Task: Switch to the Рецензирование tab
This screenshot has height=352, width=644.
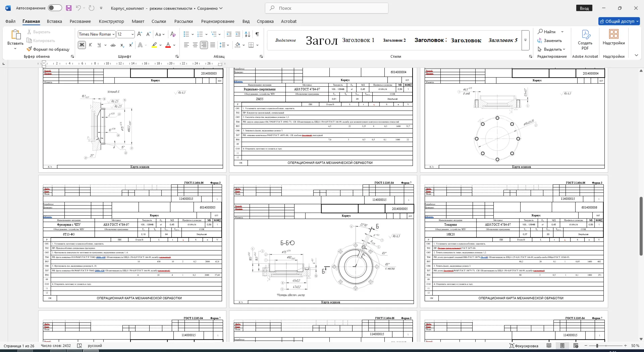Action: coord(218,21)
